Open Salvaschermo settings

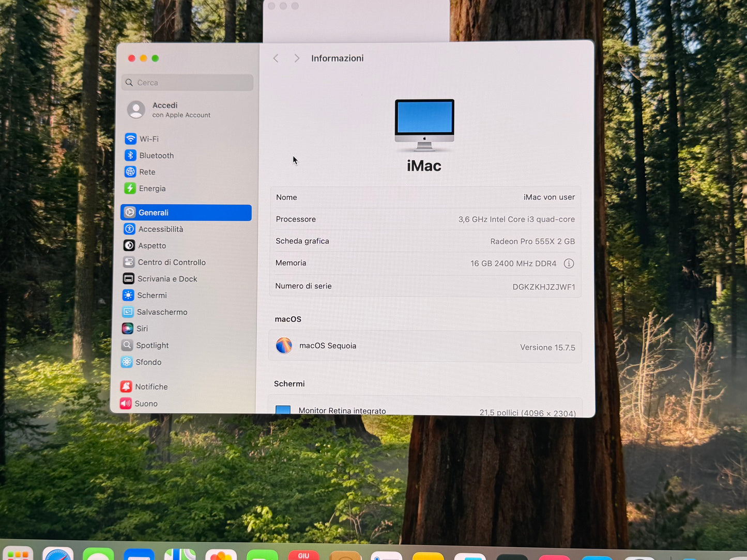pyautogui.click(x=155, y=312)
